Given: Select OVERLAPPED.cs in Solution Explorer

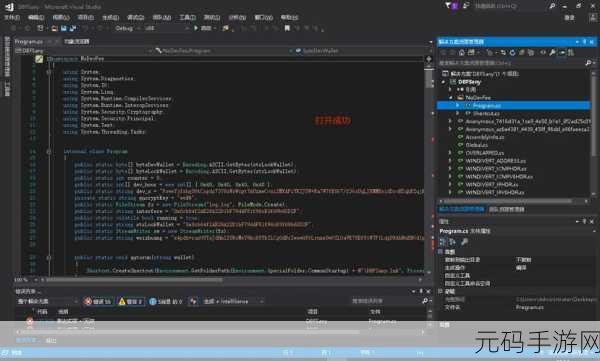Looking at the screenshot, I should pos(484,153).
